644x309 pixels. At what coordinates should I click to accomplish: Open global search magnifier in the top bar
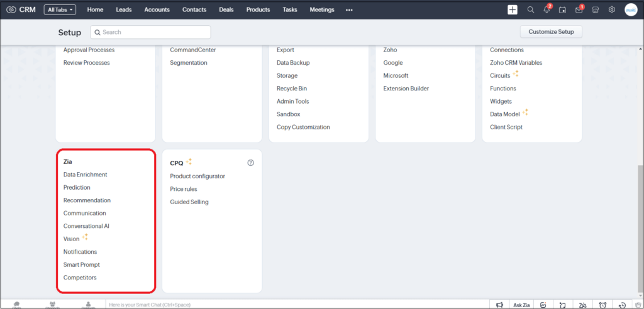[x=531, y=9]
